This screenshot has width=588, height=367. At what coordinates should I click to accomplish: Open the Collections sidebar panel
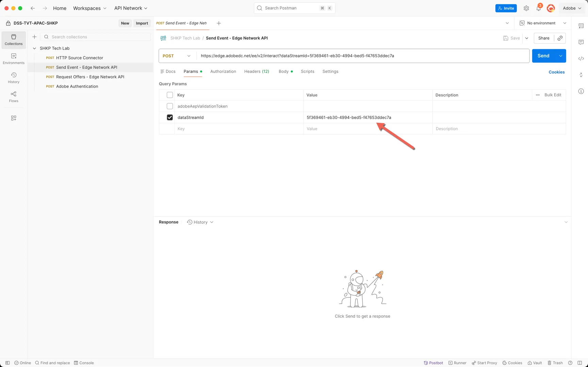coord(14,40)
